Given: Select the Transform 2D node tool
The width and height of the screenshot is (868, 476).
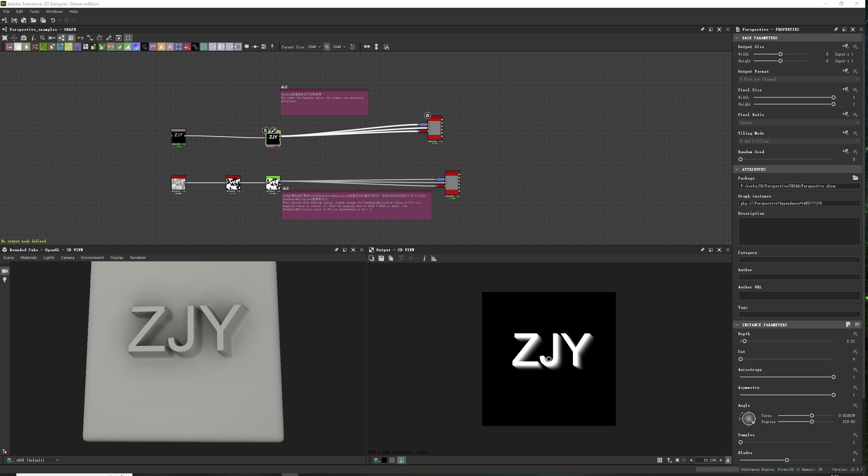Looking at the screenshot, I should [178, 46].
